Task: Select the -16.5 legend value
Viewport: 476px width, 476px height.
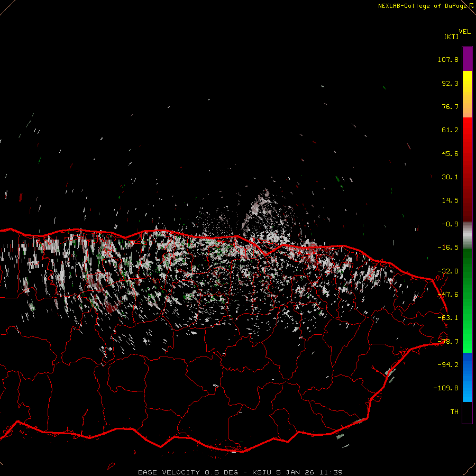Action: click(448, 248)
